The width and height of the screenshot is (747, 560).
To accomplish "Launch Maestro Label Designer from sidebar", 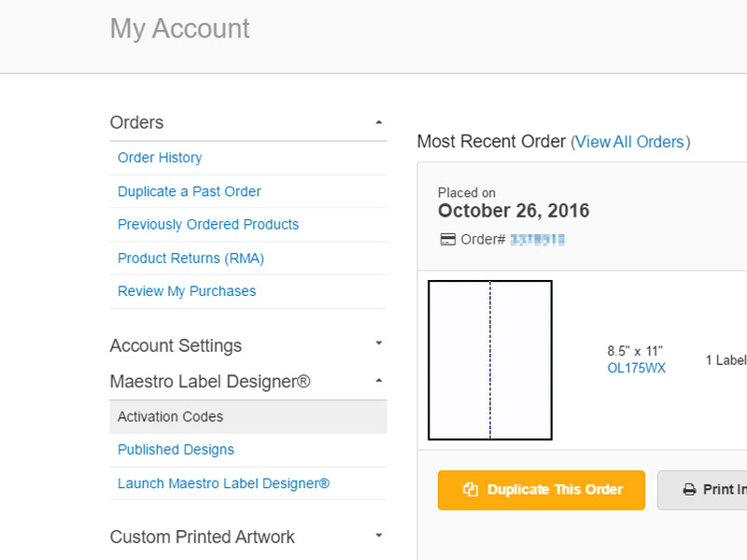I will [223, 483].
